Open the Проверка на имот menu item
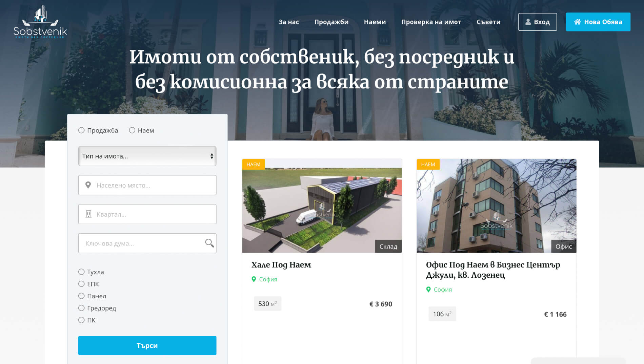The height and width of the screenshot is (364, 644). pos(431,22)
